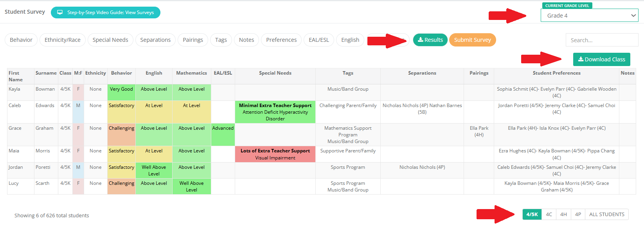This screenshot has width=644, height=229.
Task: Click the orange Submit Survey button
Action: point(473,40)
